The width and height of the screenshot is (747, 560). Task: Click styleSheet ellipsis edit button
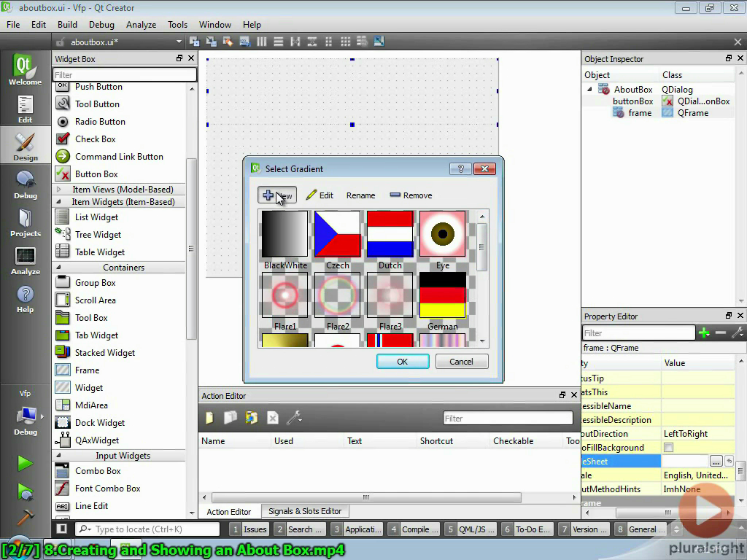pos(716,461)
